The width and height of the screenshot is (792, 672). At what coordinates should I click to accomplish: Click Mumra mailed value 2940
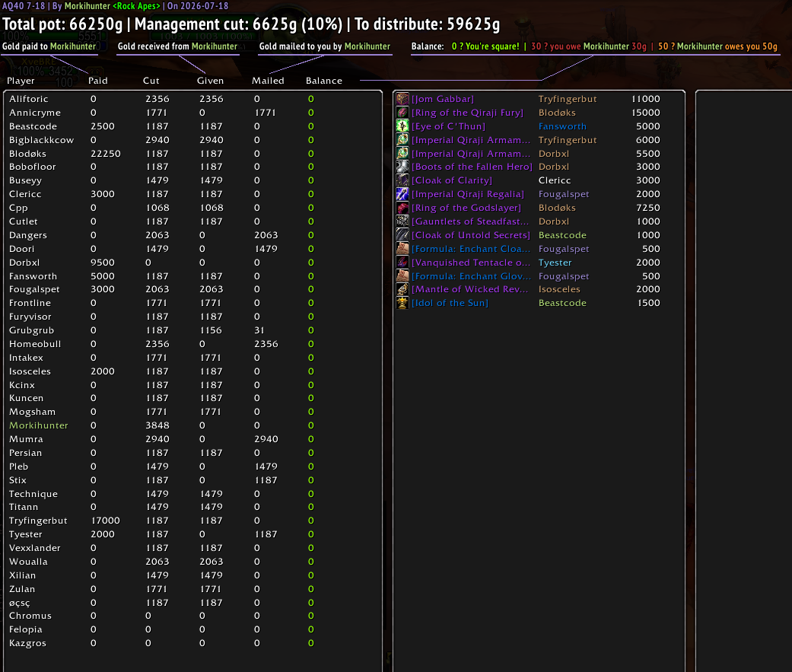tap(266, 439)
